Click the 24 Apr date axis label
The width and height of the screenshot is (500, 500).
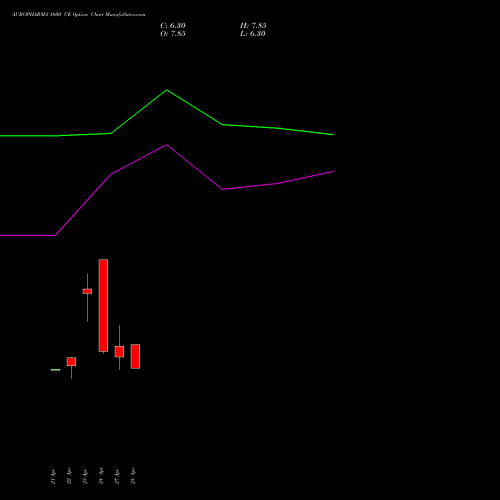(101, 476)
